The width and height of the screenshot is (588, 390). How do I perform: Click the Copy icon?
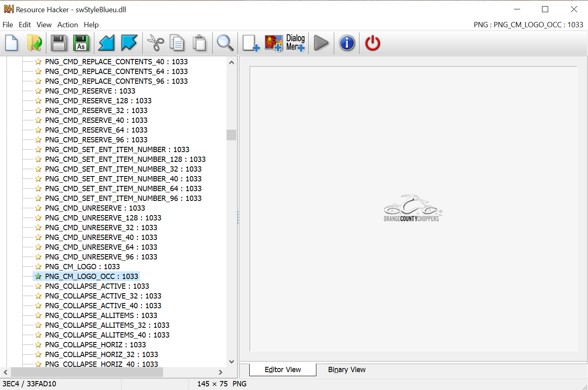tap(177, 43)
